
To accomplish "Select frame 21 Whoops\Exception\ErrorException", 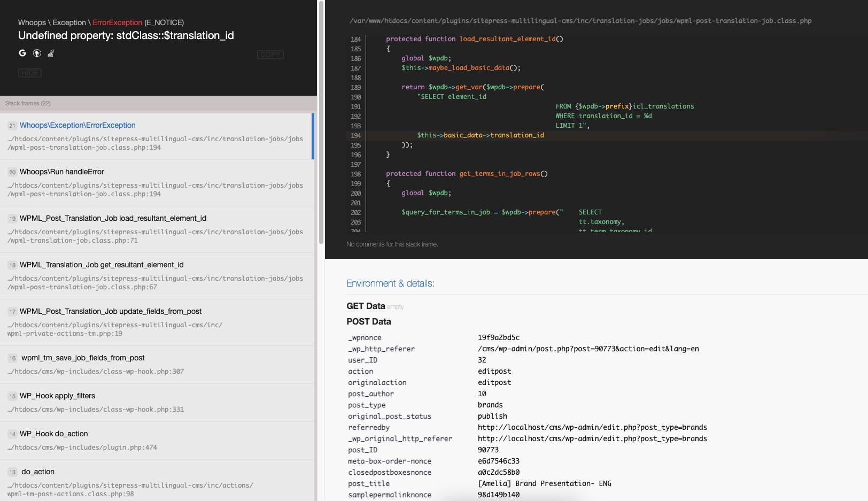I will click(x=156, y=136).
